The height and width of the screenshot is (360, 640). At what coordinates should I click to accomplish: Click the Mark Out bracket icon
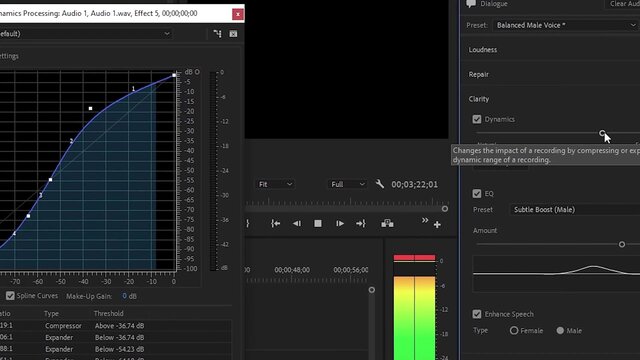(248, 224)
